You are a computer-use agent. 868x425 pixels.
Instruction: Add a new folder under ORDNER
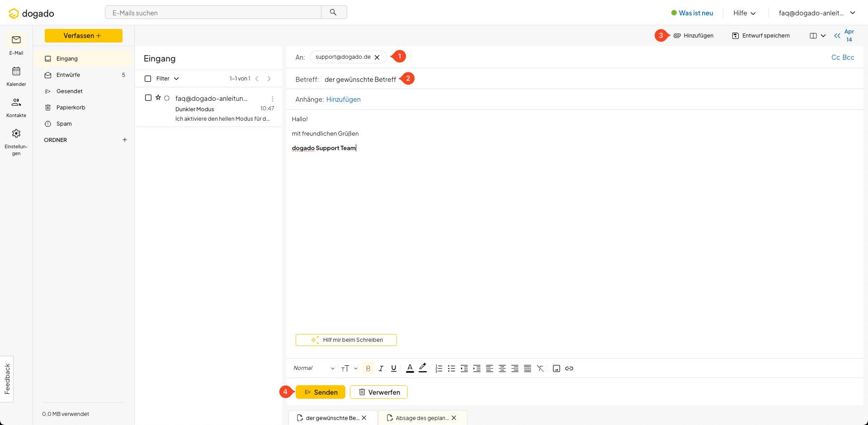(125, 140)
